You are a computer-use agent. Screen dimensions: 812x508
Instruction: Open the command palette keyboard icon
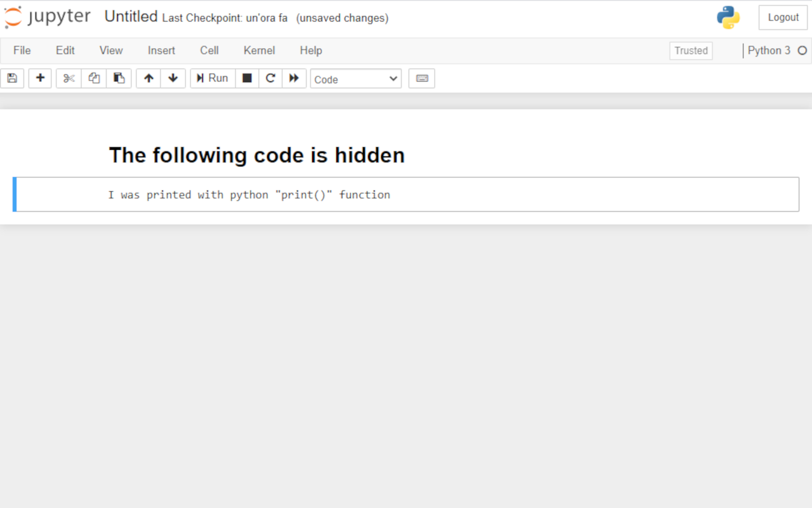pos(421,78)
